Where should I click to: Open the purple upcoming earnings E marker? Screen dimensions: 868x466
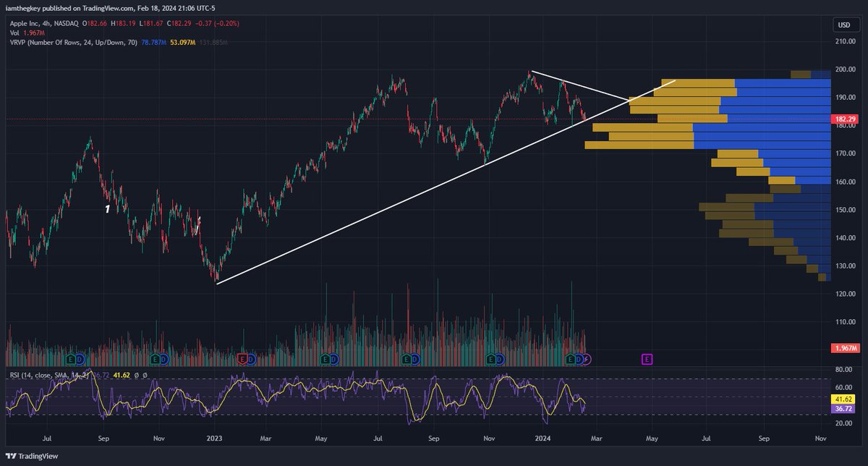click(647, 359)
